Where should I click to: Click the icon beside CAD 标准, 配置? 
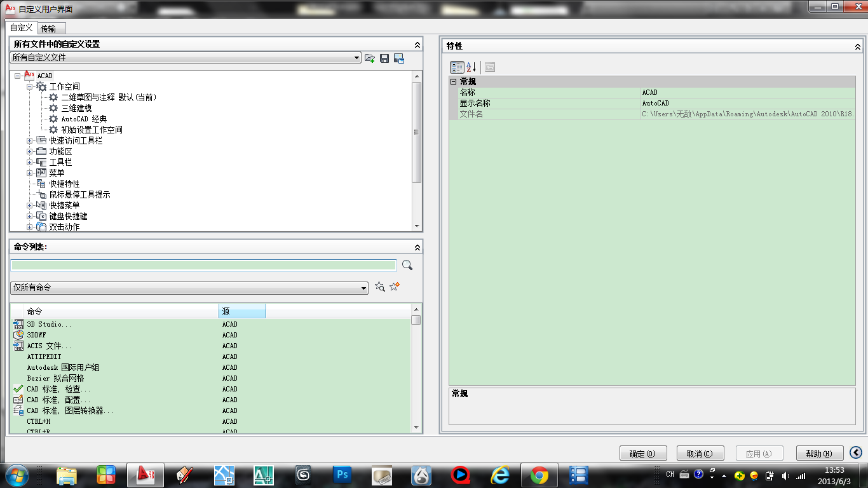click(18, 400)
